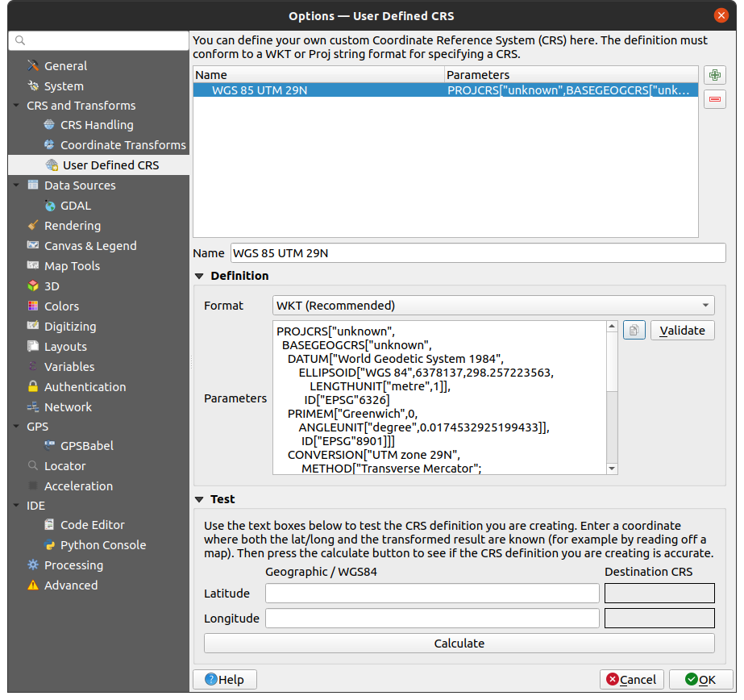This screenshot has height=700, width=744.
Task: Click inside the Latitude input field
Action: [432, 593]
